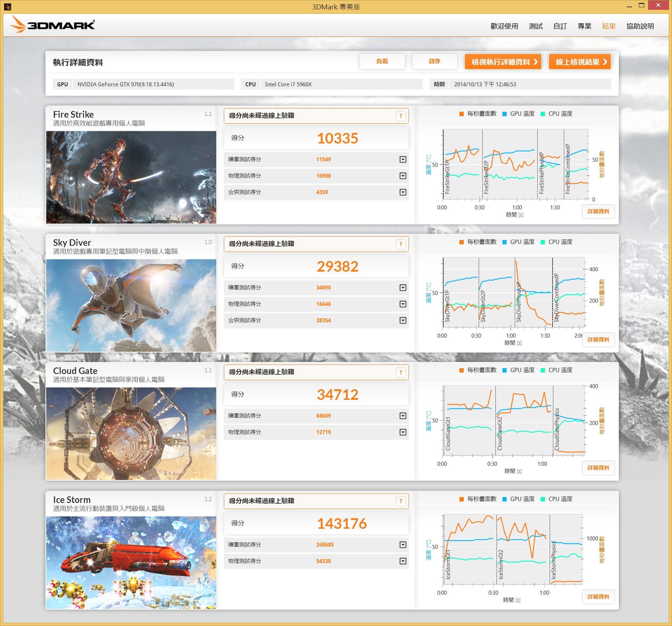
Task: Open Sky Diver chart 詳細資料 button
Action: click(x=598, y=340)
